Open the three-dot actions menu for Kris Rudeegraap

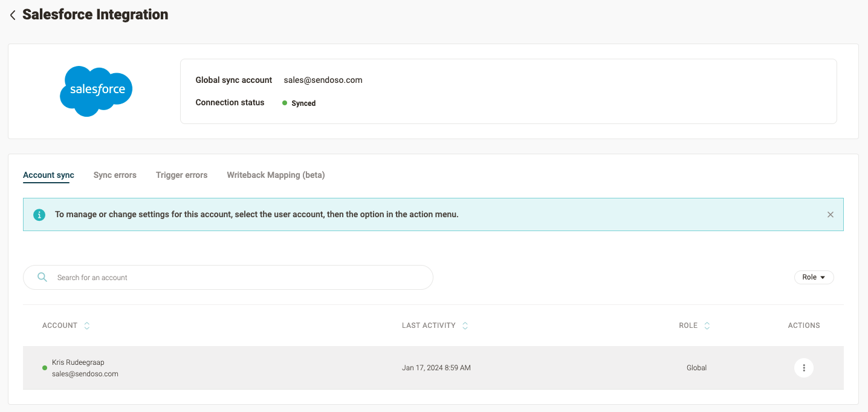click(804, 368)
